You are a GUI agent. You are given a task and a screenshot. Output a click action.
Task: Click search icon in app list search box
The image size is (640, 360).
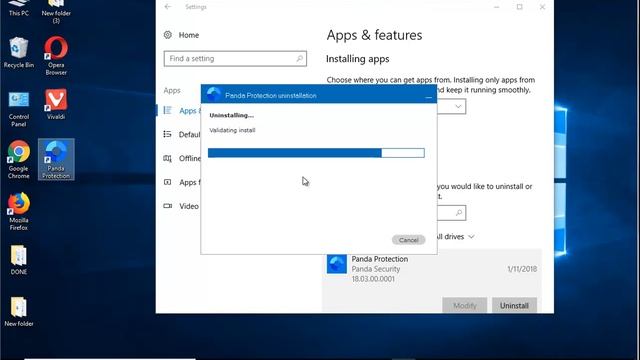coord(459,213)
